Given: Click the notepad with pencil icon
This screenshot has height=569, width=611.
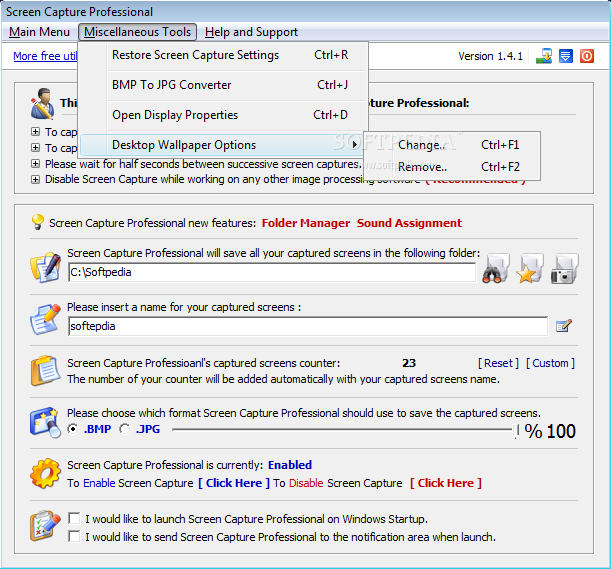Looking at the screenshot, I should tap(46, 320).
